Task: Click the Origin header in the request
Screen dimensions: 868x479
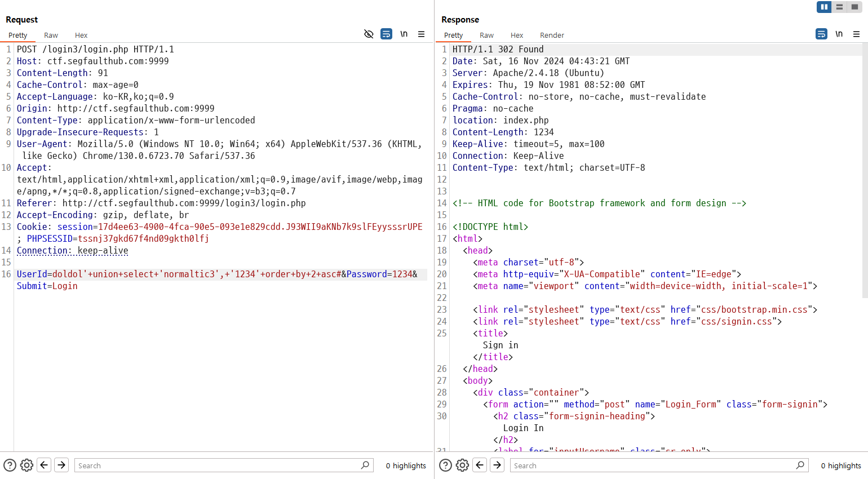Action: (116, 108)
